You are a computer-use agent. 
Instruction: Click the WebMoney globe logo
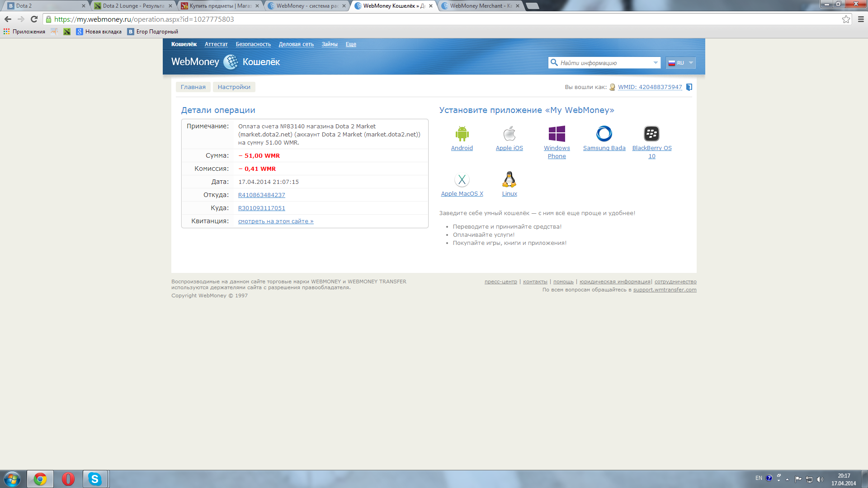coord(231,62)
